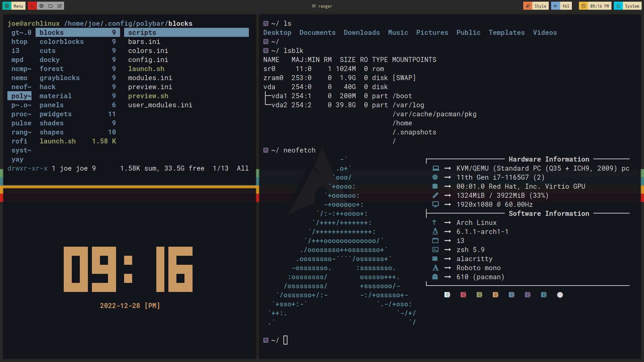Select the rofi directory in ranger's left pane
Screen dimensions: 644x362
(x=19, y=141)
